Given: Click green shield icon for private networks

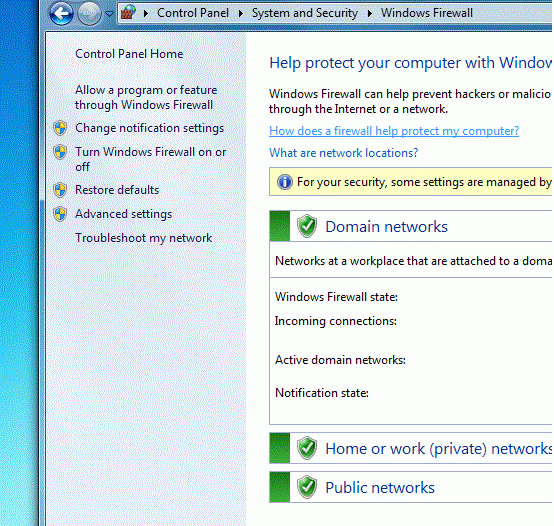Looking at the screenshot, I should click(x=307, y=448).
